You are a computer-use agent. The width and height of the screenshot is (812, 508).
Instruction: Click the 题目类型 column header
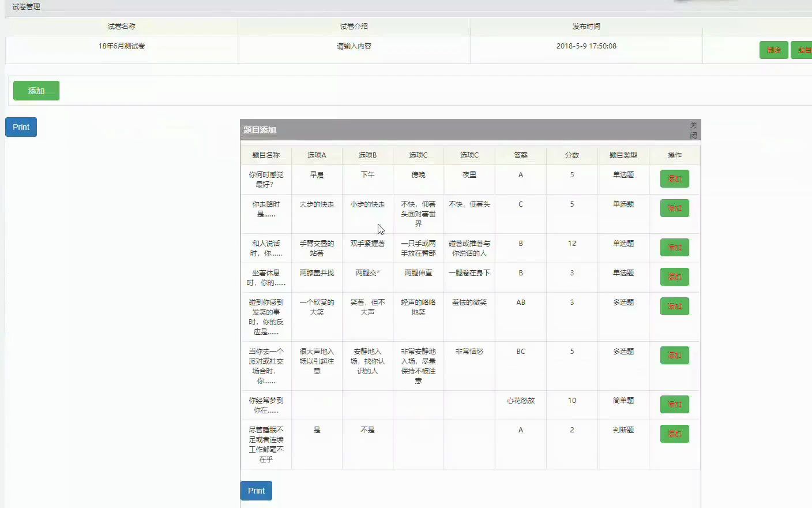pos(623,155)
